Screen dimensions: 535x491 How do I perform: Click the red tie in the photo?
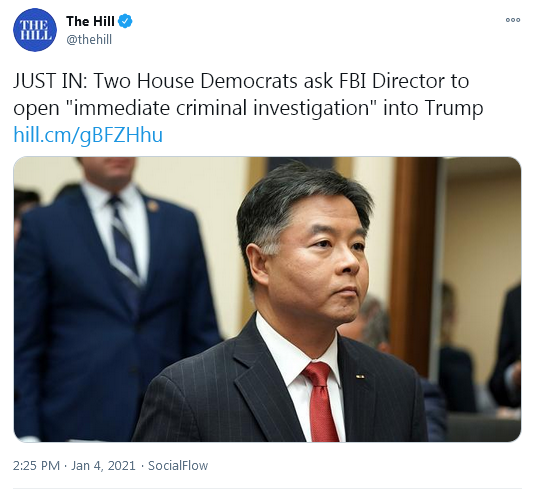coord(321,402)
